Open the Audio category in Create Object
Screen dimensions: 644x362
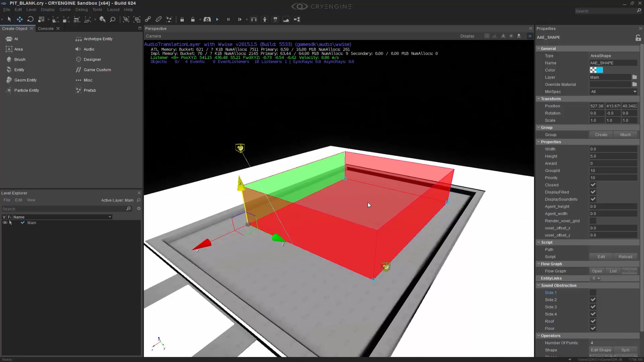pyautogui.click(x=89, y=49)
